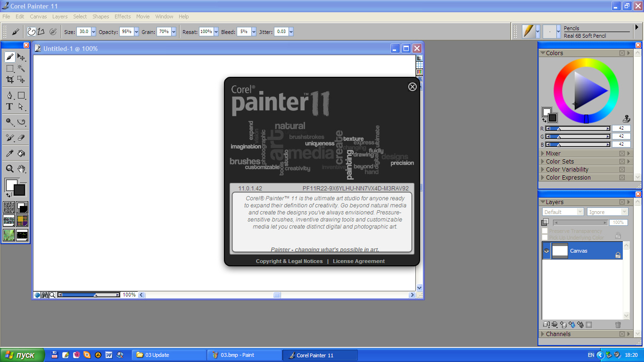Choose the Text tool
Screen dimensions: 644x362
(x=10, y=107)
